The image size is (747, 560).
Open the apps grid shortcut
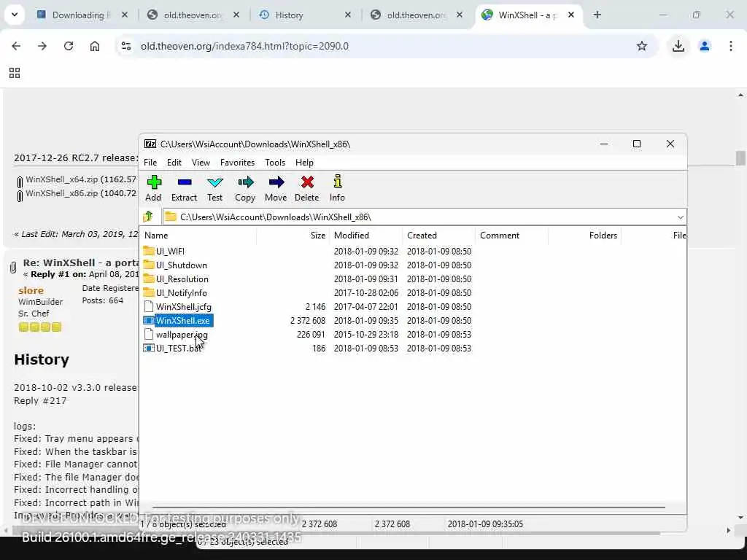15,73
